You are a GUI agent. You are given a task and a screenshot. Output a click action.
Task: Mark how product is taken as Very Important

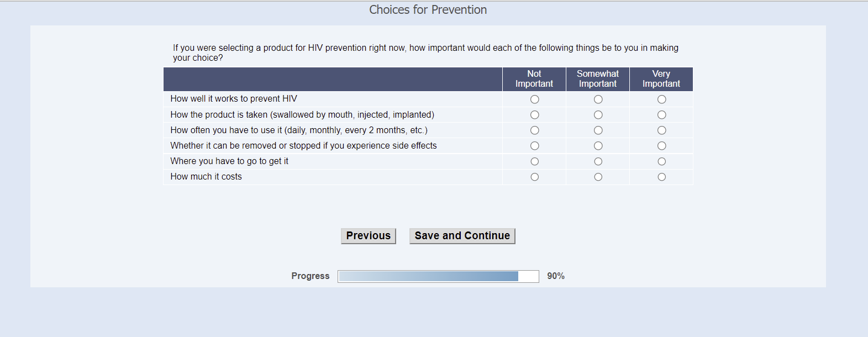tap(661, 115)
